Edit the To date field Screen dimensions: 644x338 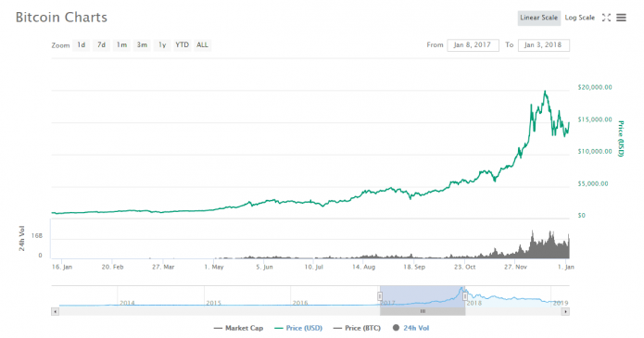click(544, 45)
